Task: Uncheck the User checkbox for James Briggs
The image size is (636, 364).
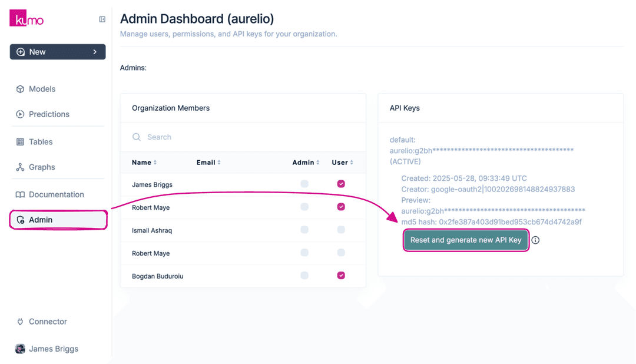Action: click(x=341, y=184)
